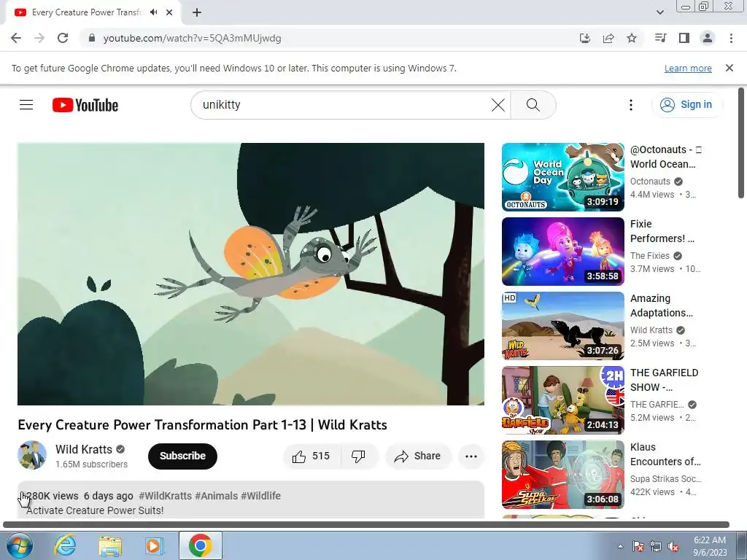Screen dimensions: 747x560
Task: Open Windows Explorer folder on taskbar
Action: (x=110, y=545)
